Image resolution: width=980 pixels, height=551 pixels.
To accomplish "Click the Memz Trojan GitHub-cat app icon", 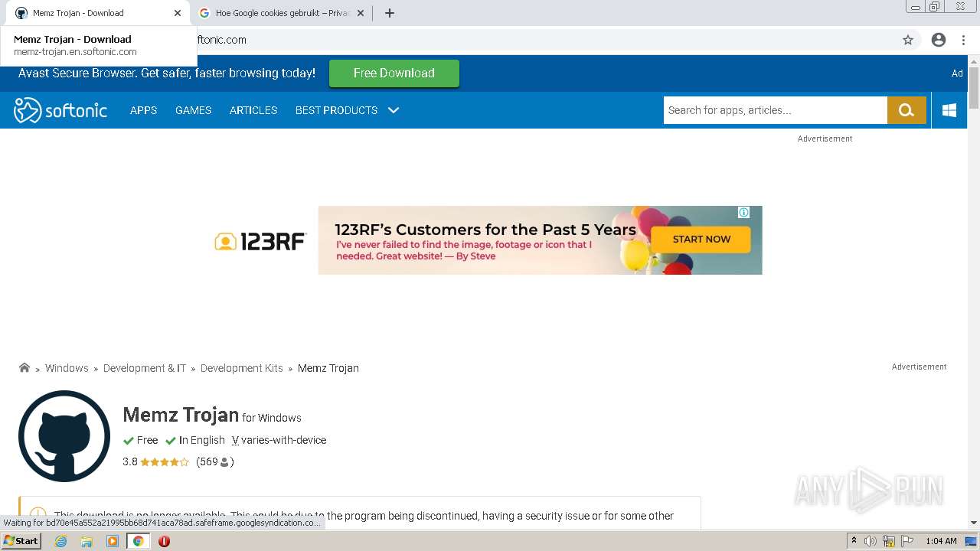I will tap(64, 436).
